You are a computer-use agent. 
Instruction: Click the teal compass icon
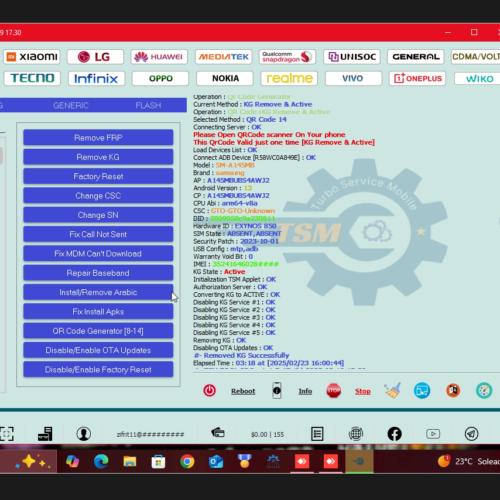click(484, 390)
